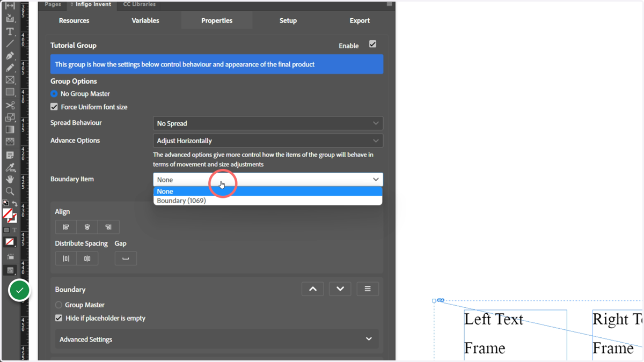Click the Boundary section title
The height and width of the screenshot is (362, 644).
70,289
